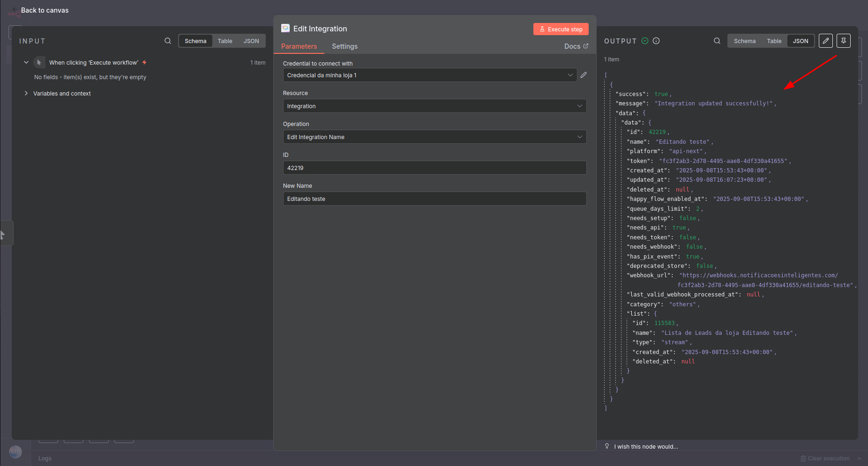Viewport: 868px width, 466px height.
Task: Select output Schema view
Action: [745, 41]
